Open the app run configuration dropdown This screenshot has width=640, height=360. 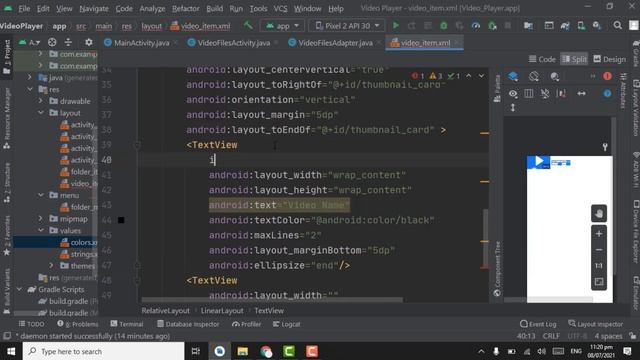[x=282, y=26]
